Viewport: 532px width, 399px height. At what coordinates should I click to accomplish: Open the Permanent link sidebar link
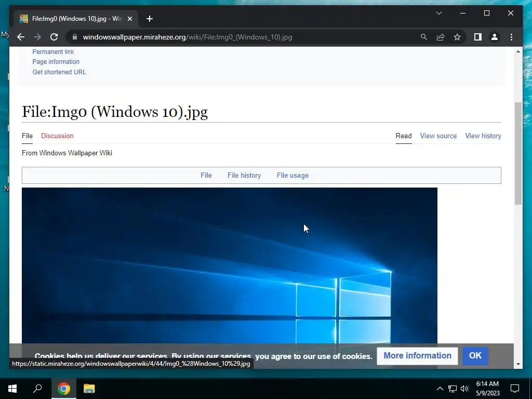[54, 52]
